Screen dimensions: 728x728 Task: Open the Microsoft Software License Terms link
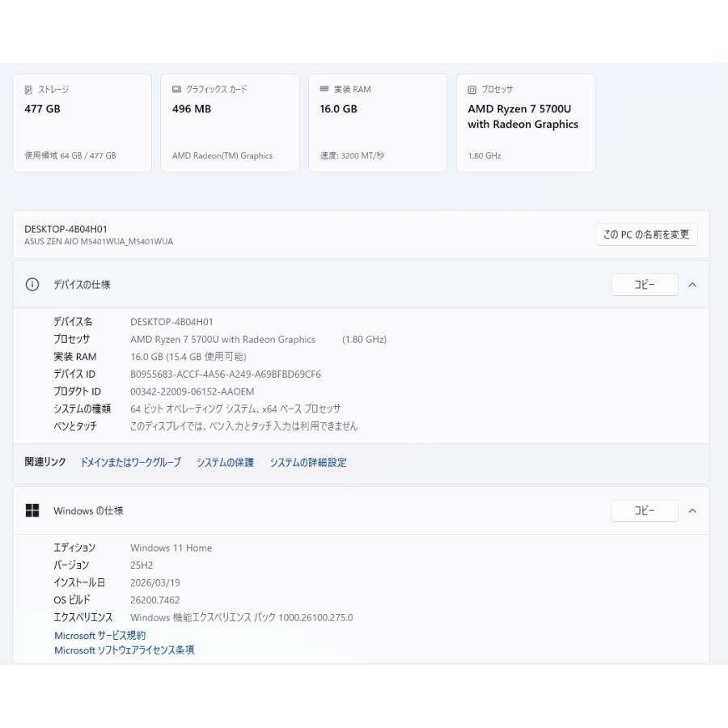pyautogui.click(x=125, y=650)
